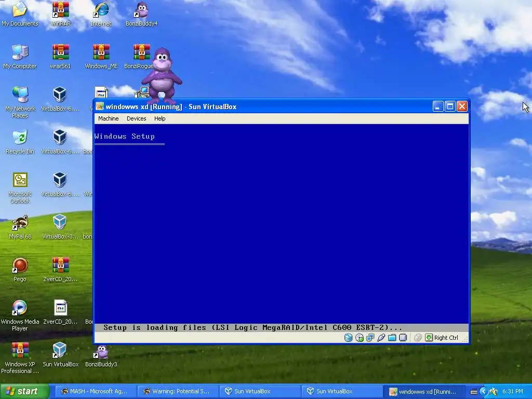The width and height of the screenshot is (532, 399).
Task: Click the 'Setup is loading files' status line
Action: [252, 327]
